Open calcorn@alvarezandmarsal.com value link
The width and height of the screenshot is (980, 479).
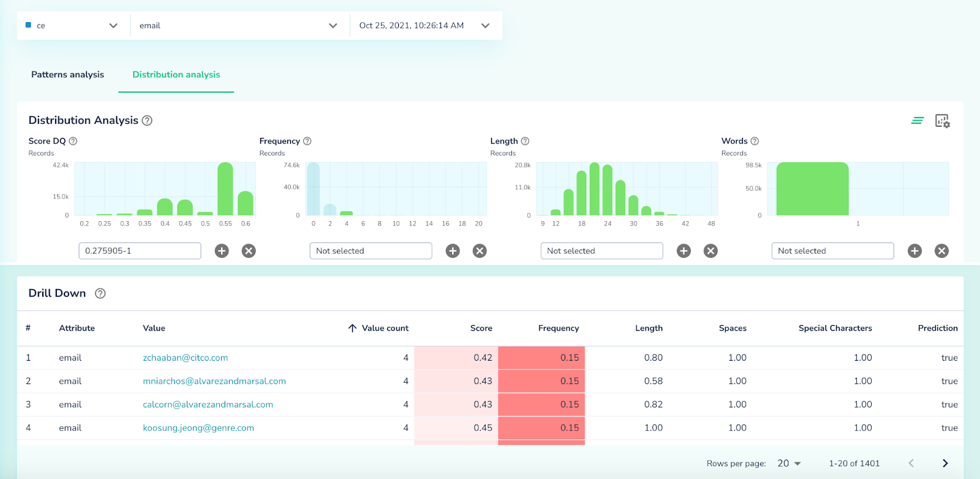(208, 404)
